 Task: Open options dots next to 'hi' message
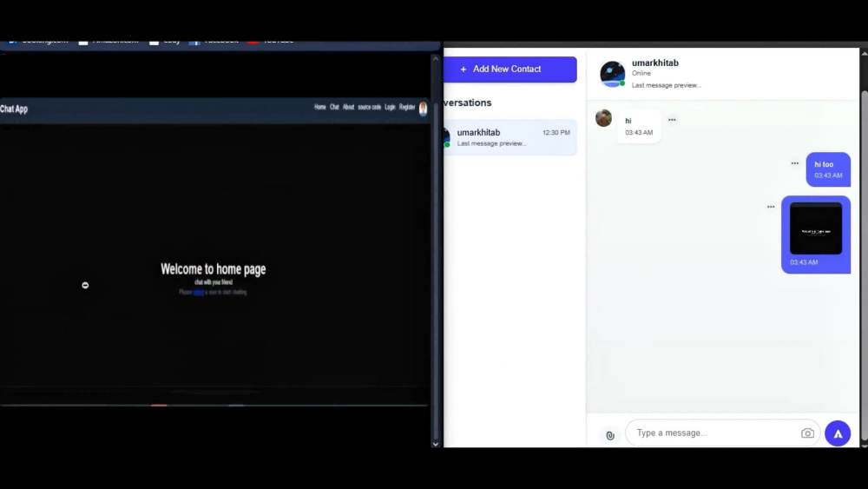(672, 120)
